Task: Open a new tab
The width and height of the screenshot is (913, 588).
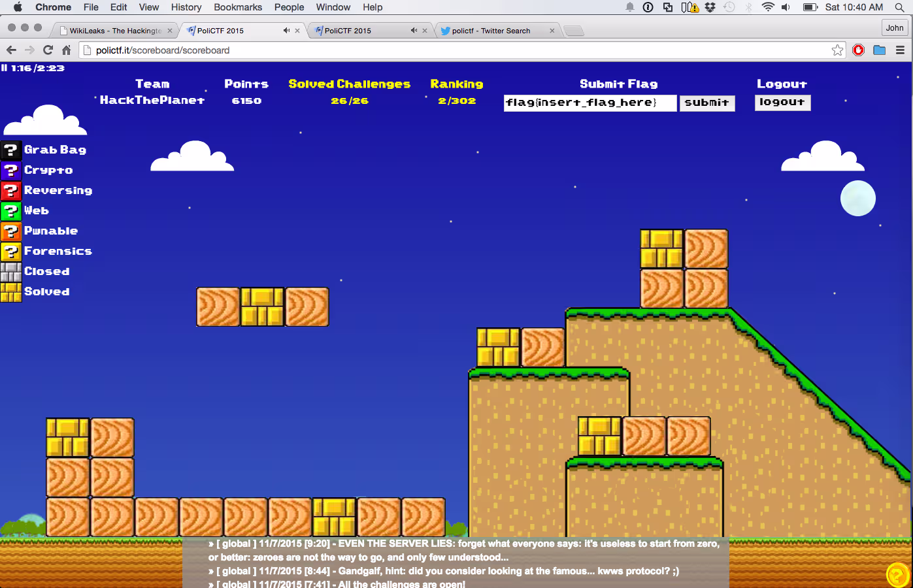Action: [573, 31]
